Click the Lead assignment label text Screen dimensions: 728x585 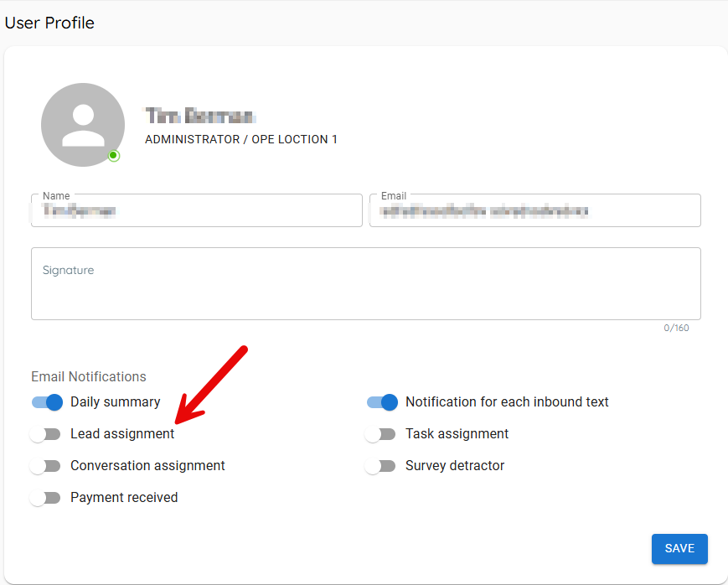(122, 434)
